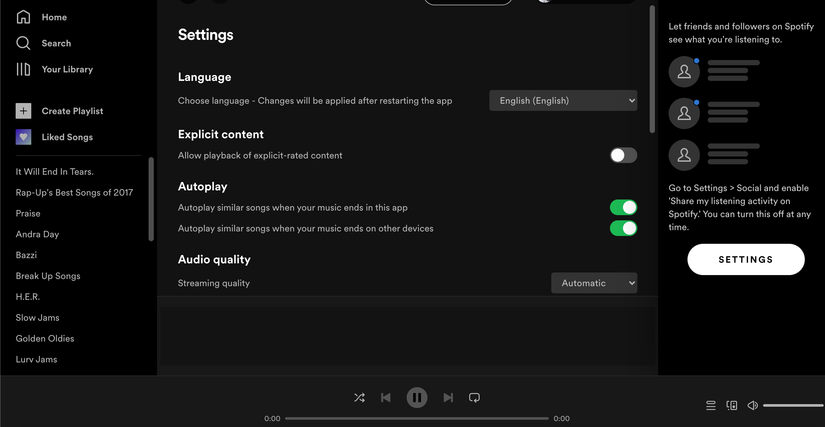This screenshot has height=427, width=825.
Task: Toggle explicit-rated content playback
Action: pyautogui.click(x=623, y=155)
